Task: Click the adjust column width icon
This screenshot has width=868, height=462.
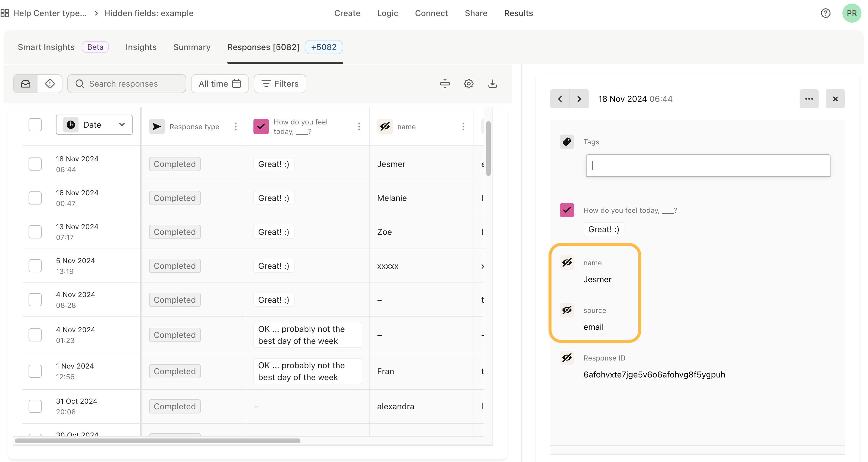Action: 445,83
